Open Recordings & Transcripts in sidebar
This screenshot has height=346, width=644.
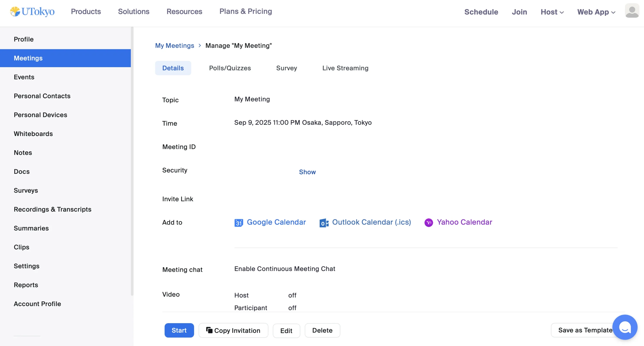[52, 209]
